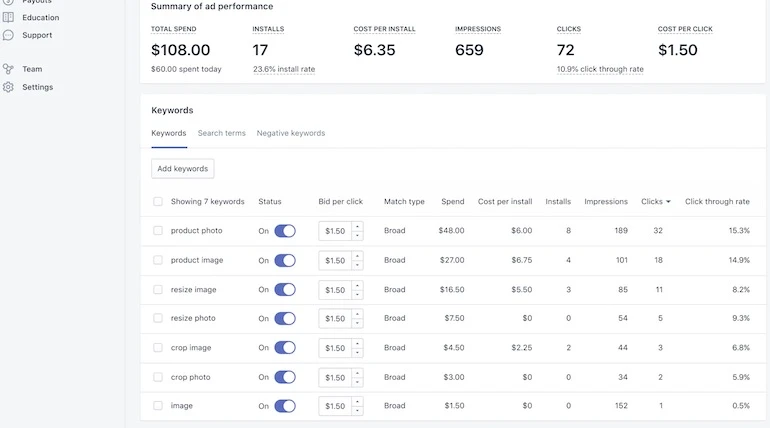Click the Clicks column sort arrow

668,202
